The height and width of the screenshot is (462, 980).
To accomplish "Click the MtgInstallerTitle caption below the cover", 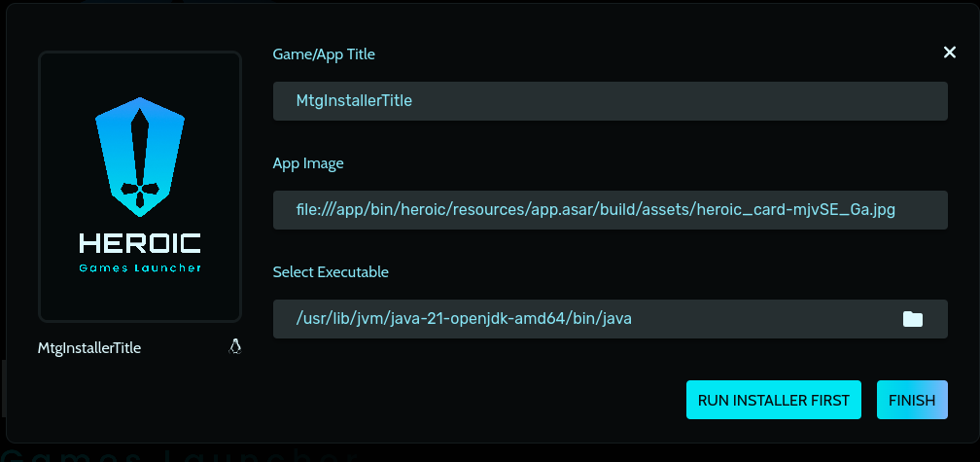I will (x=89, y=347).
